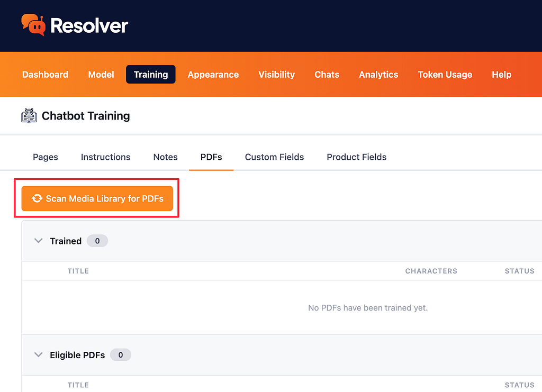Collapse the Eligible PDFs section chevron
This screenshot has width=542, height=392.
point(38,354)
